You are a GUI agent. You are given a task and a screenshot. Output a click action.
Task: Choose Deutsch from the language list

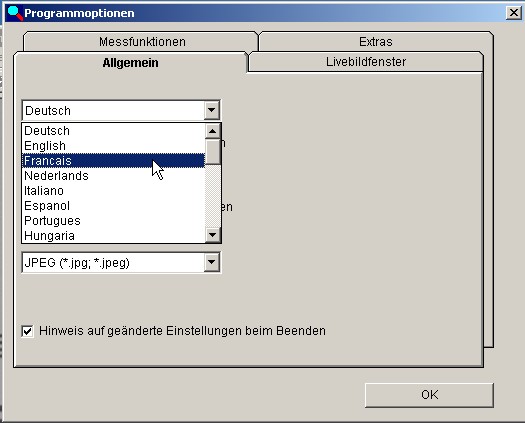click(113, 131)
